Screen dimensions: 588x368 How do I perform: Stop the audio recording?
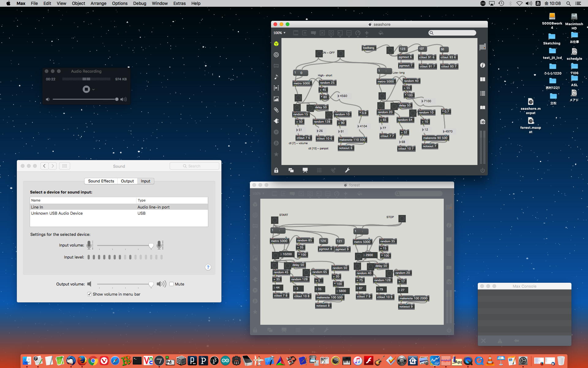coord(86,89)
